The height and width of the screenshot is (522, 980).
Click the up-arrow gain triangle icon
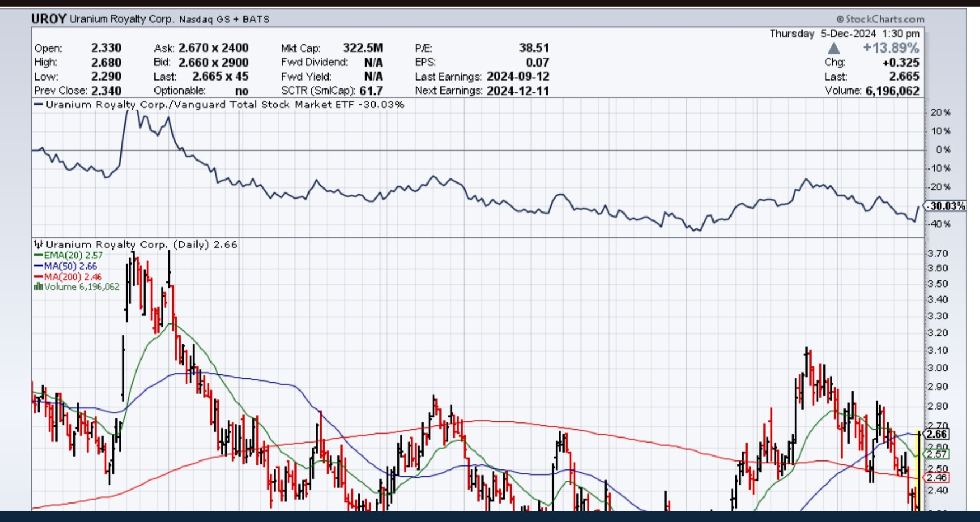[833, 48]
